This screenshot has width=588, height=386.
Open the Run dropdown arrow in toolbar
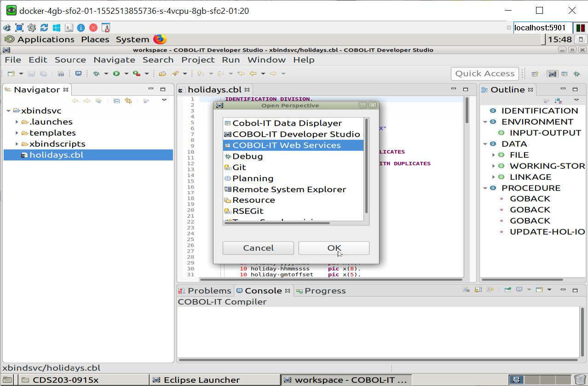(126, 74)
